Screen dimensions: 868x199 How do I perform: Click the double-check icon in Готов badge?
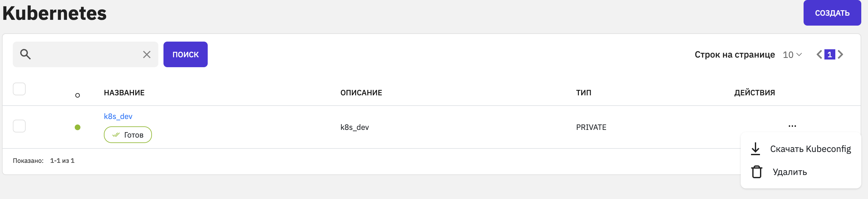coord(116,135)
